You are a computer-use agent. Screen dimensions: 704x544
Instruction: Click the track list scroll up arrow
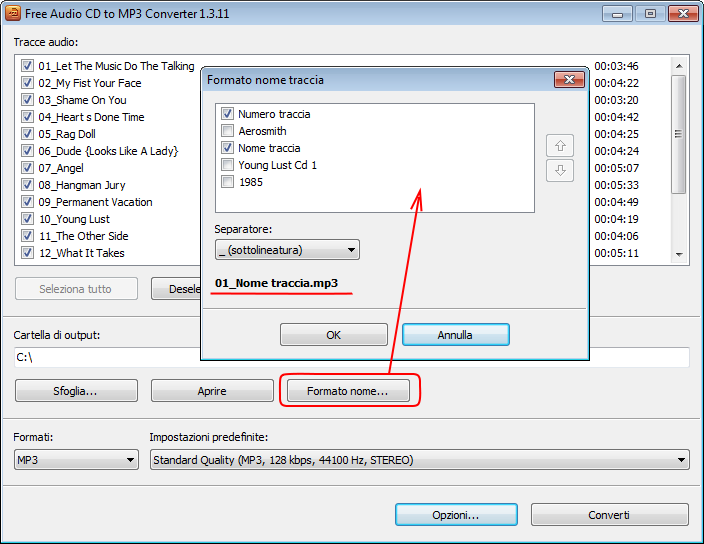pos(679,66)
